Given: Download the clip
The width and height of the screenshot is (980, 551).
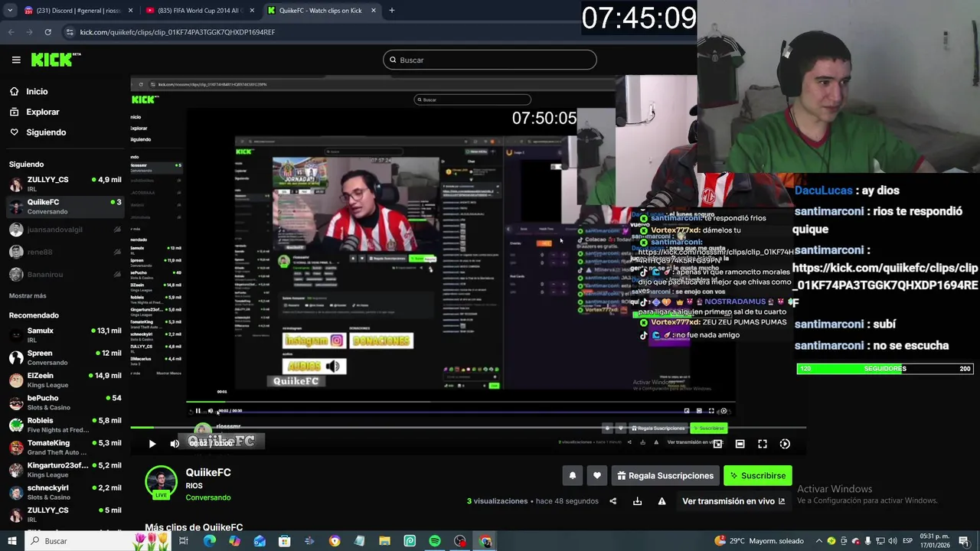Looking at the screenshot, I should [637, 501].
